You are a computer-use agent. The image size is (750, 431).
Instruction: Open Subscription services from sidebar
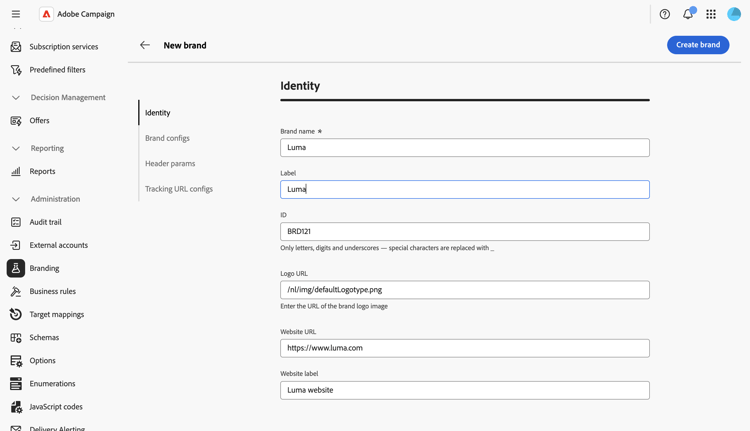coord(64,47)
